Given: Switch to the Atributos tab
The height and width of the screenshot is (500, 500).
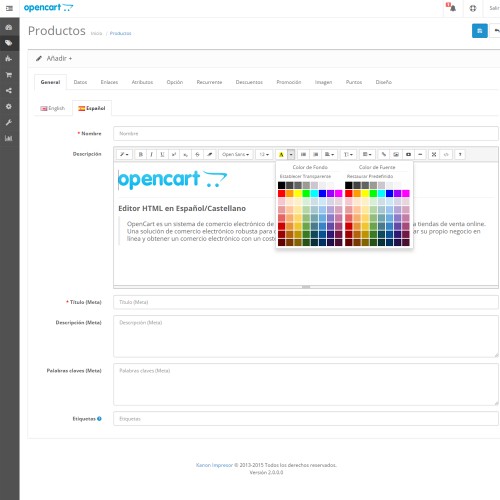Looking at the screenshot, I should tap(142, 82).
